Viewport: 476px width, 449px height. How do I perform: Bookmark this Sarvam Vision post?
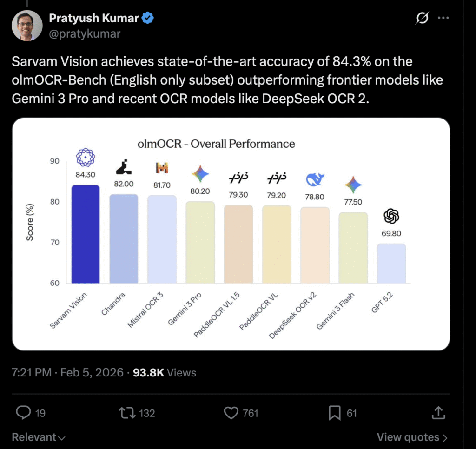pyautogui.click(x=333, y=412)
